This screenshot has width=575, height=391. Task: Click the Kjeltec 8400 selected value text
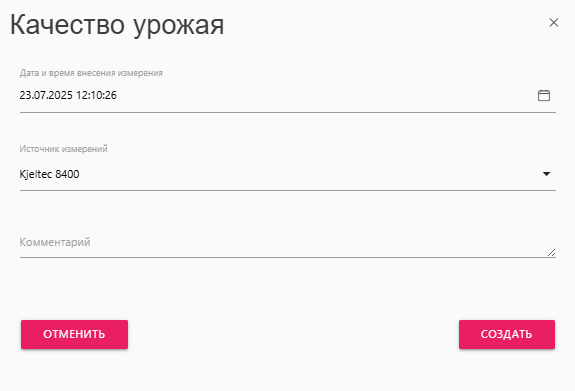pos(50,174)
